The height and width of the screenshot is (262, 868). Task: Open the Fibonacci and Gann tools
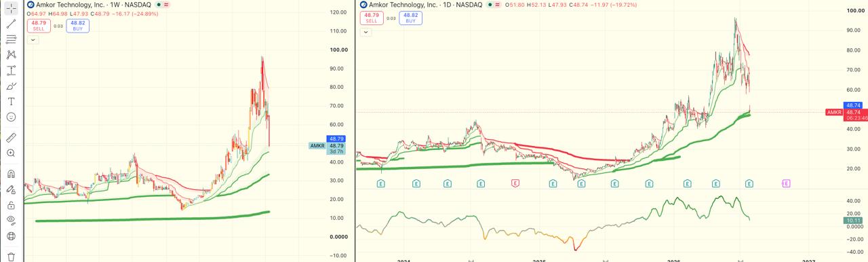point(11,39)
